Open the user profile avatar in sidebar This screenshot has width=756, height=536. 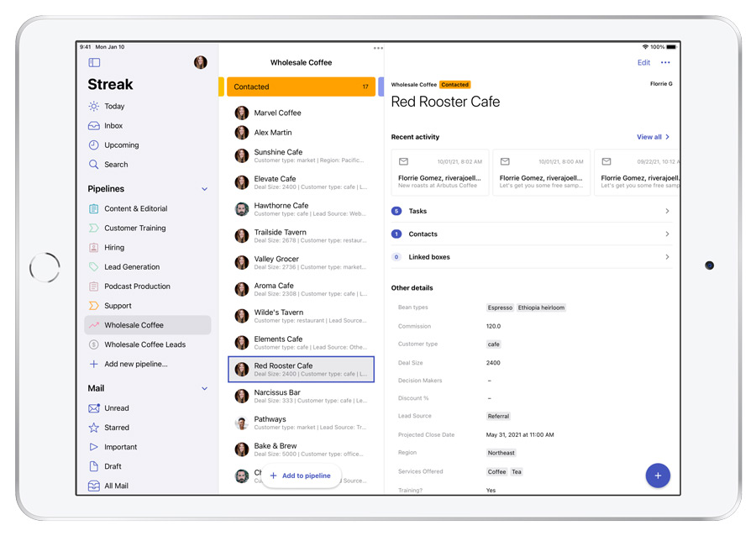tap(201, 62)
